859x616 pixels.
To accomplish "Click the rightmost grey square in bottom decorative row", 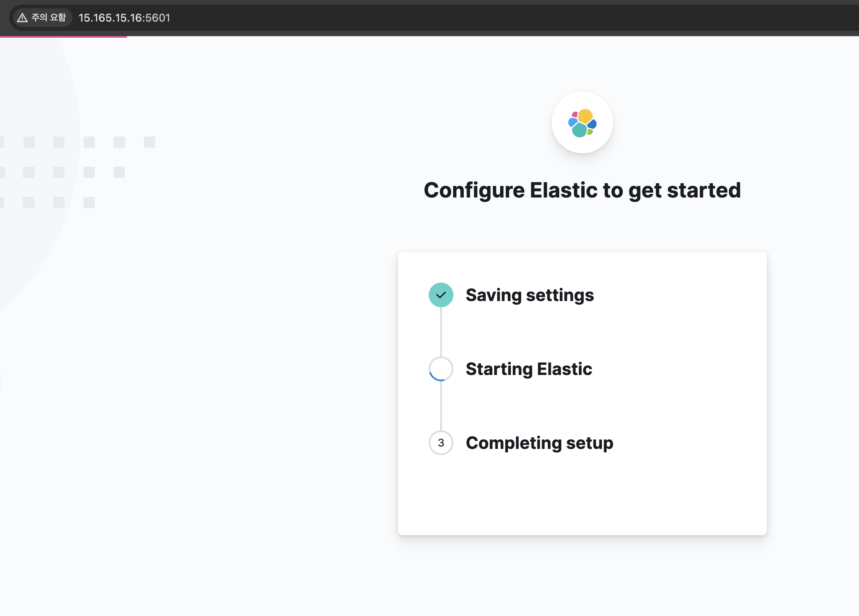I will point(89,203).
